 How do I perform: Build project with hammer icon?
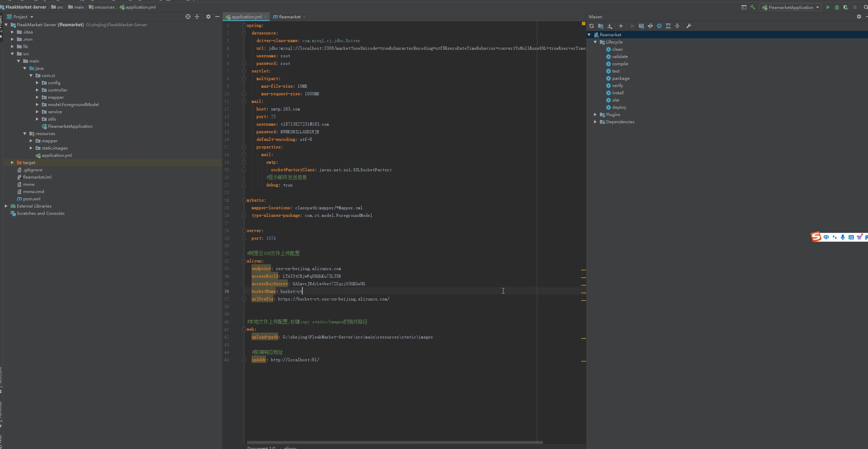click(x=753, y=7)
